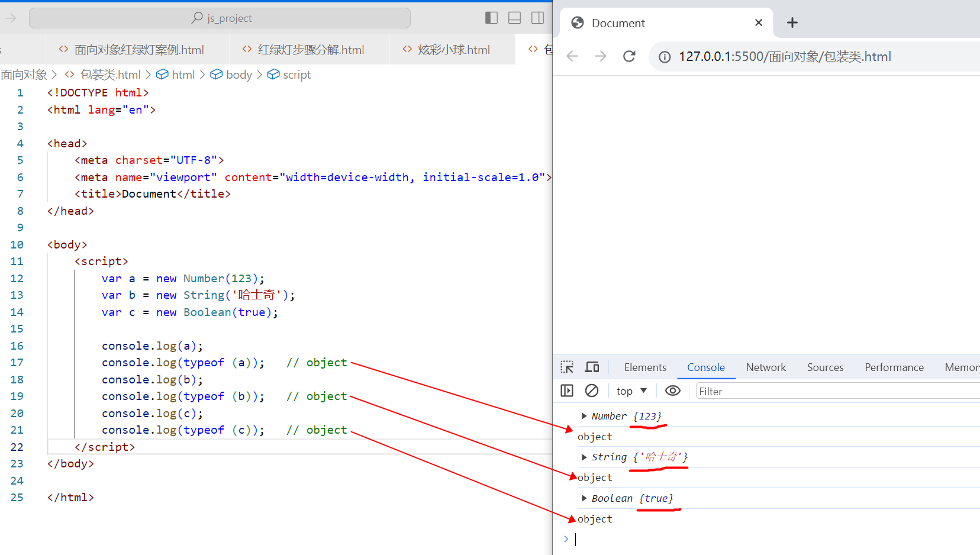Click line number 22 in the editor
980x555 pixels.
[17, 447]
